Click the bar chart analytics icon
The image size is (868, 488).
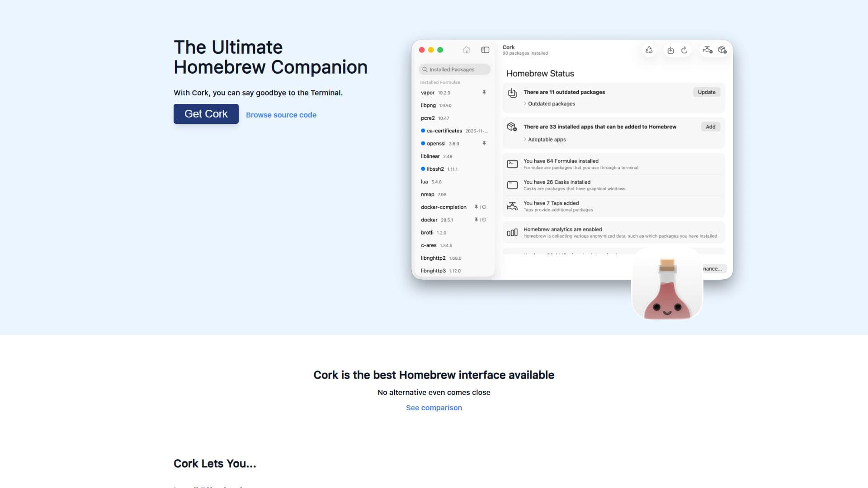[512, 233]
